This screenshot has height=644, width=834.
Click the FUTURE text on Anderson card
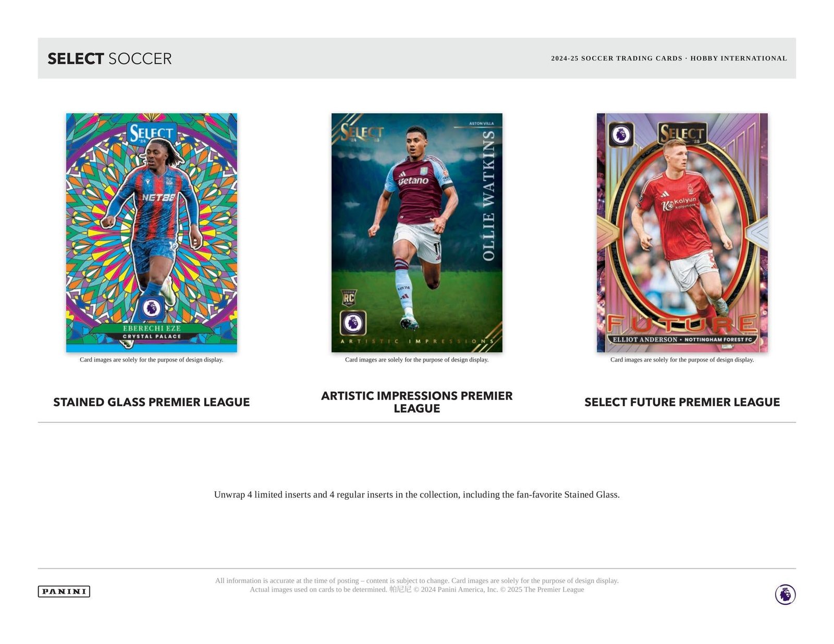[682, 324]
